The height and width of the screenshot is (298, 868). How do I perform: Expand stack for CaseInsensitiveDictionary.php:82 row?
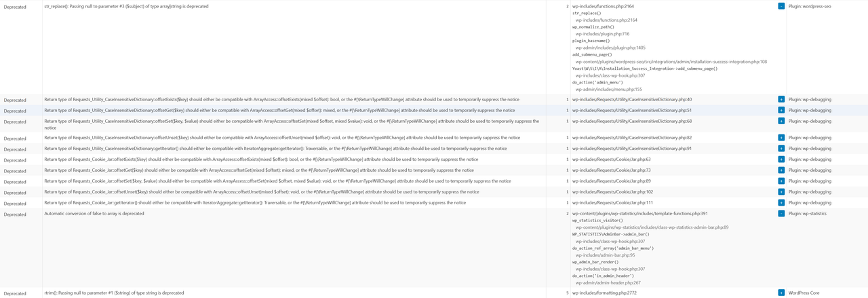pos(781,137)
